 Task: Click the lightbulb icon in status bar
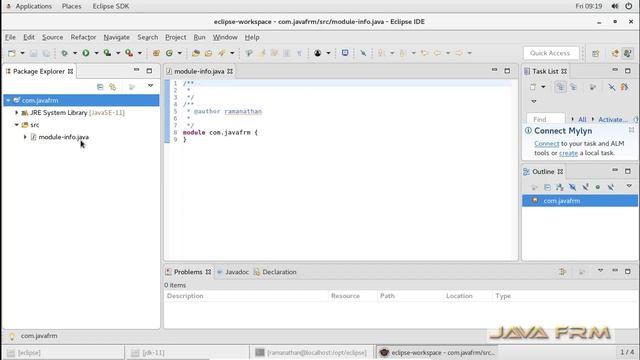click(12, 336)
